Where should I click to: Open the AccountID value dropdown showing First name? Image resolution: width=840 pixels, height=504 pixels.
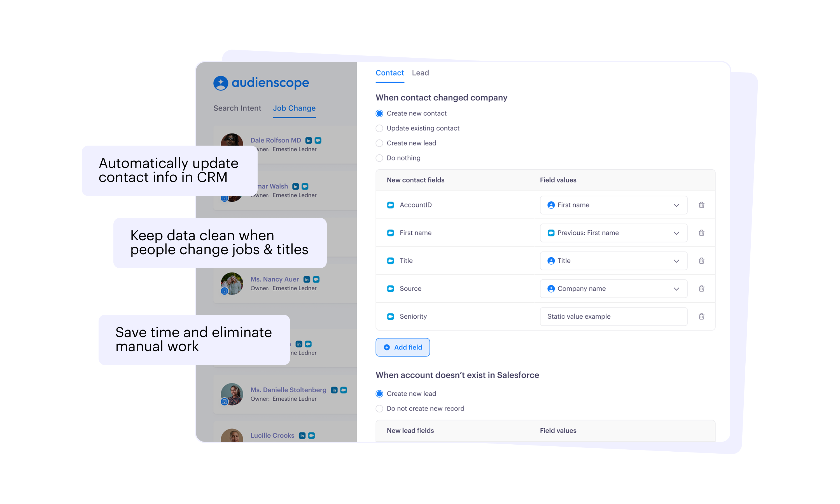pyautogui.click(x=613, y=205)
